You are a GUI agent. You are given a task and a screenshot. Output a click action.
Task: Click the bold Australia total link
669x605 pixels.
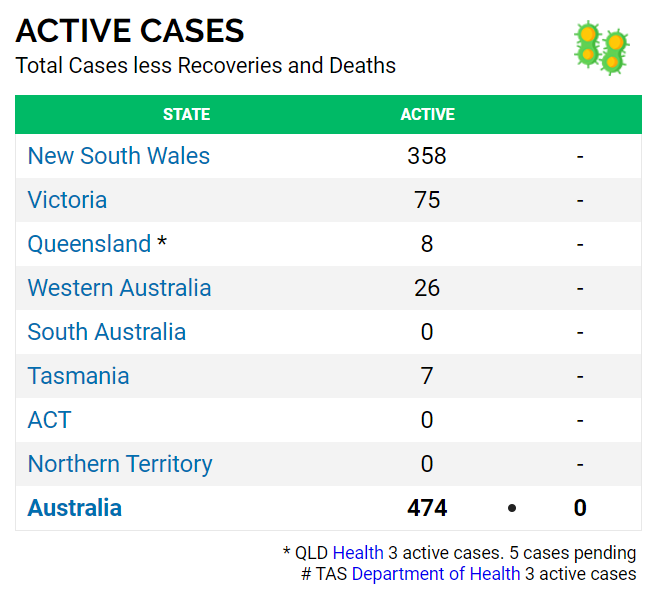[x=75, y=508]
